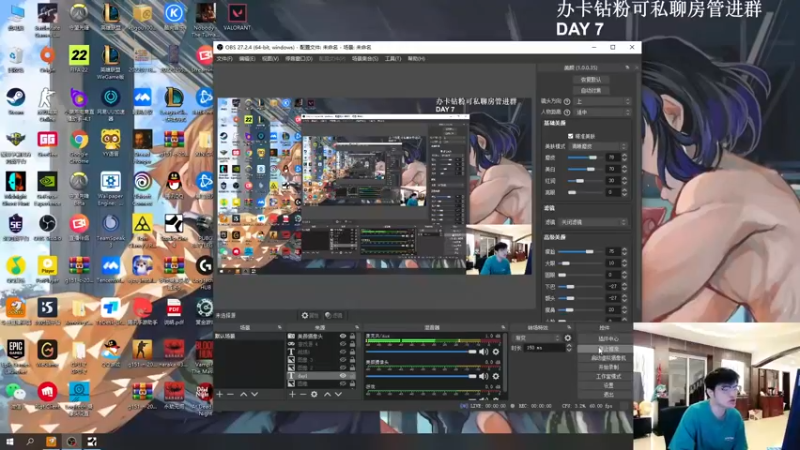This screenshot has height=450, width=800.
Task: Open skin beautify mode dropdown
Action: (597, 146)
